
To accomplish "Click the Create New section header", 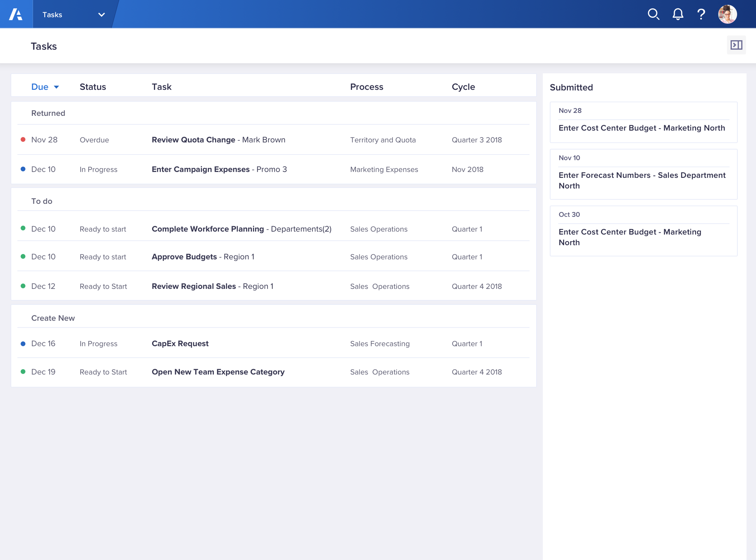I will (53, 318).
